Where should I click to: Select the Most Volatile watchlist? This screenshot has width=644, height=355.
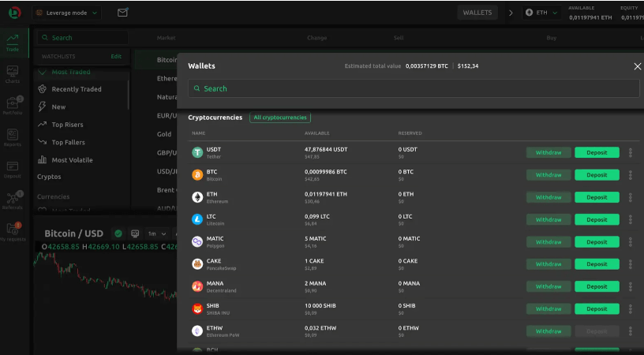pyautogui.click(x=72, y=159)
